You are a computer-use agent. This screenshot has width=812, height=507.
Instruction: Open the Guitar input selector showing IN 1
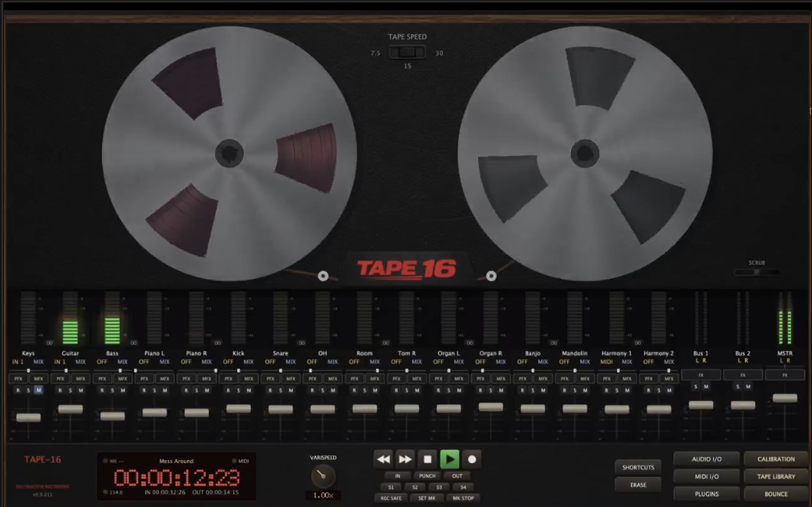coord(60,362)
